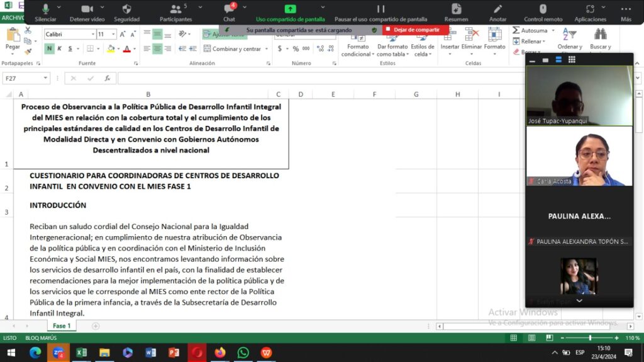Open WhatsApp from the Windows taskbar
This screenshot has height=362, width=644.
243,353
